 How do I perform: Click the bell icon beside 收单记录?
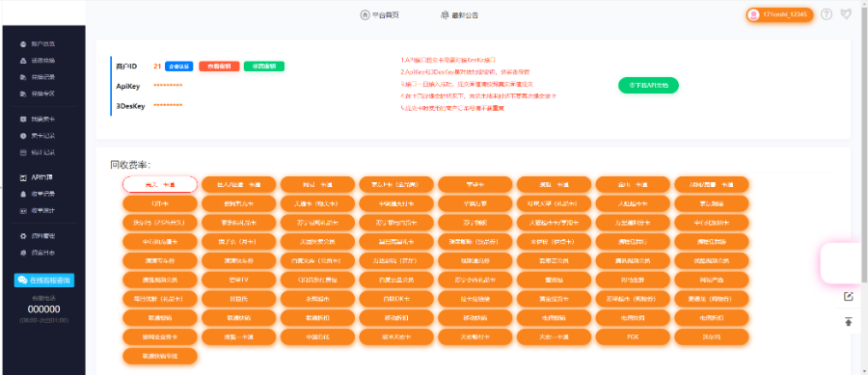click(23, 194)
